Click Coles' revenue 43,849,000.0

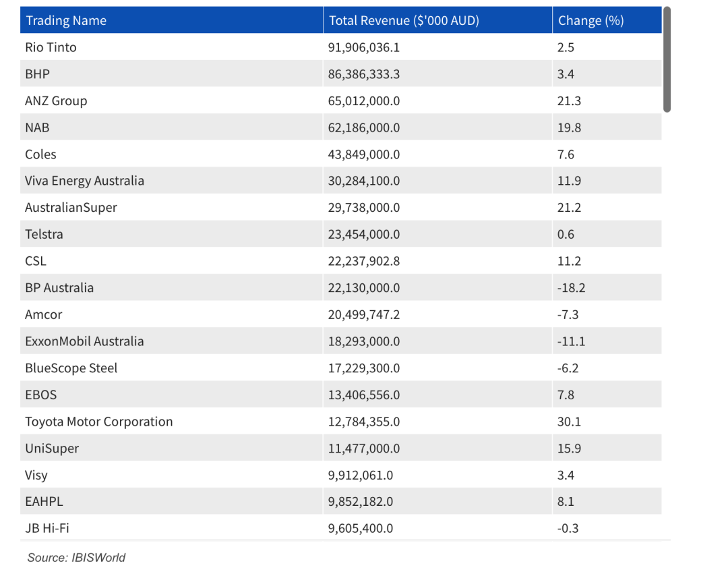364,154
